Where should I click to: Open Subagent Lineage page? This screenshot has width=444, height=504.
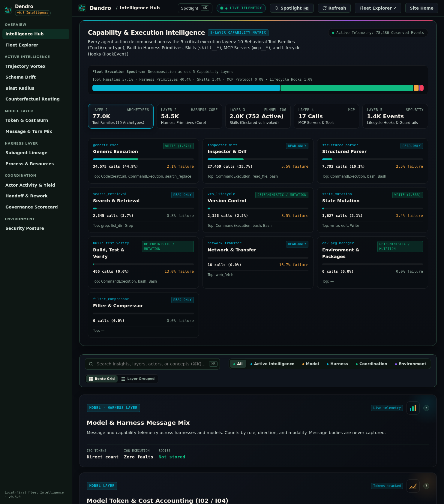[36, 153]
